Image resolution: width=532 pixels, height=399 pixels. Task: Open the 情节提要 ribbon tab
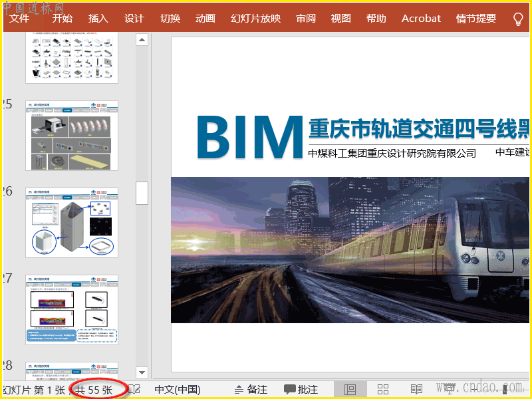pyautogui.click(x=476, y=19)
